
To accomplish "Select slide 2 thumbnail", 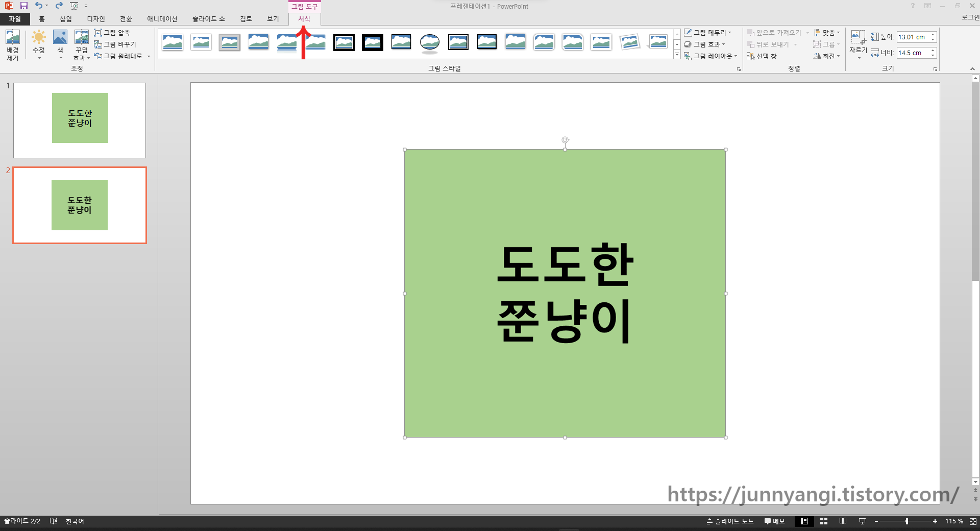I will 80,205.
